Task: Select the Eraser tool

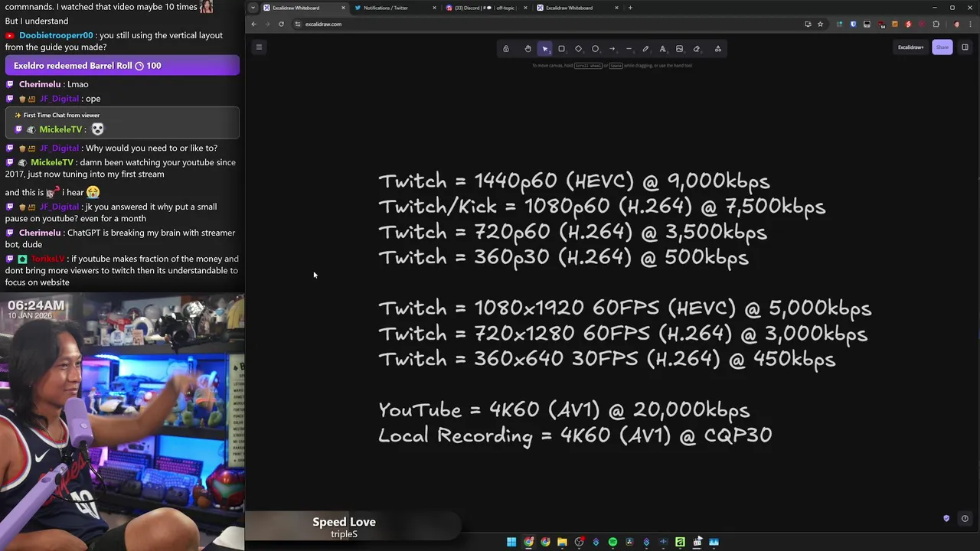Action: [696, 49]
